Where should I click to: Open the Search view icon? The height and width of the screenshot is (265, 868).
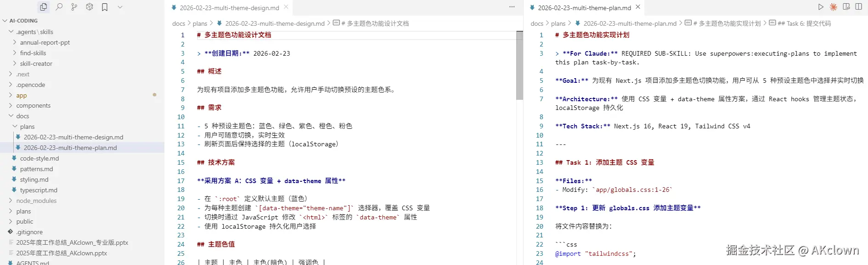[59, 7]
